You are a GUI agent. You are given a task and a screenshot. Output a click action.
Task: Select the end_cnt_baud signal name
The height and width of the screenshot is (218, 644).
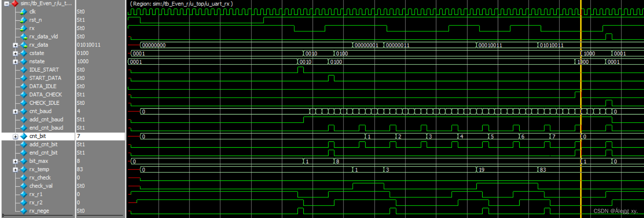click(x=46, y=128)
